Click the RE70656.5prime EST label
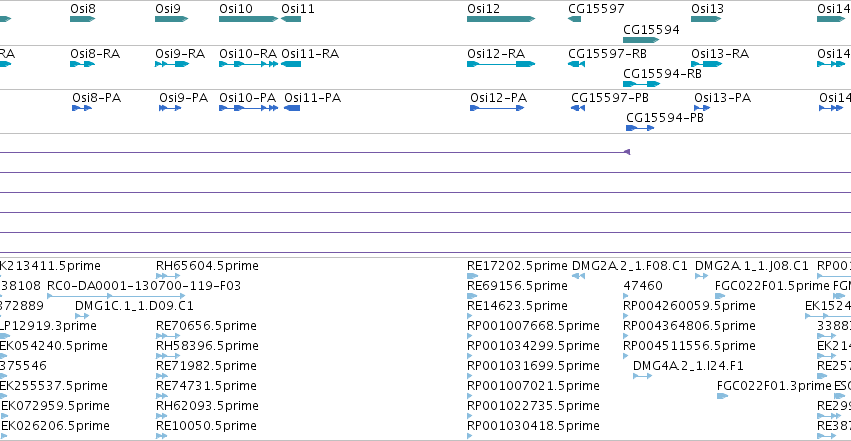Image resolution: width=851 pixels, height=441 pixels. point(206,326)
